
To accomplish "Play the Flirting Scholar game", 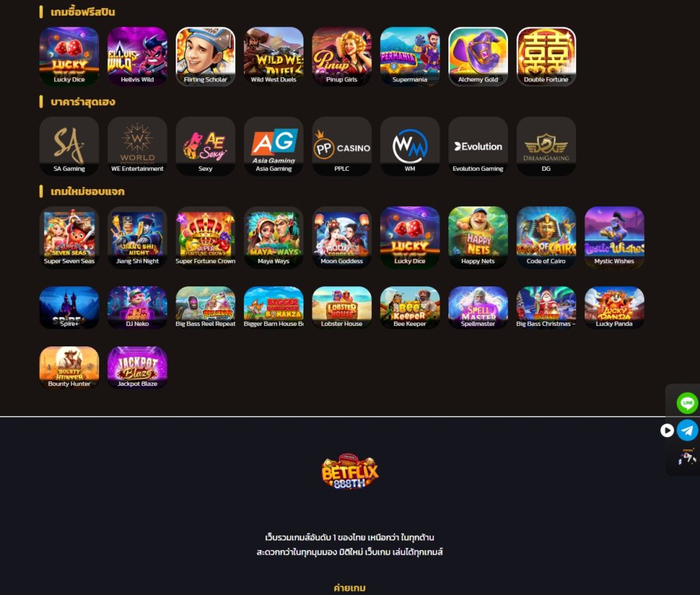I will click(x=205, y=56).
